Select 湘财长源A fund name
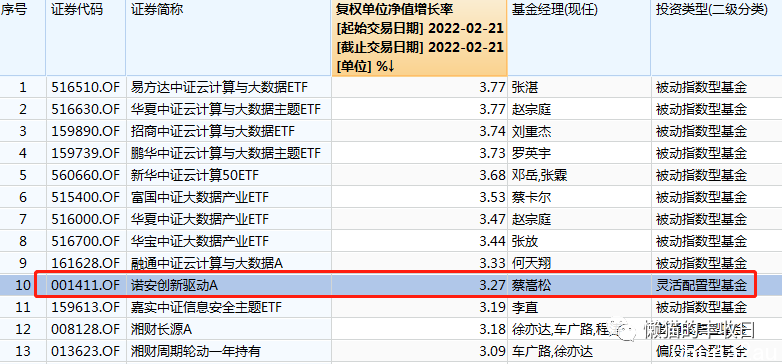Screen dimensions: 782x364 (x=161, y=329)
